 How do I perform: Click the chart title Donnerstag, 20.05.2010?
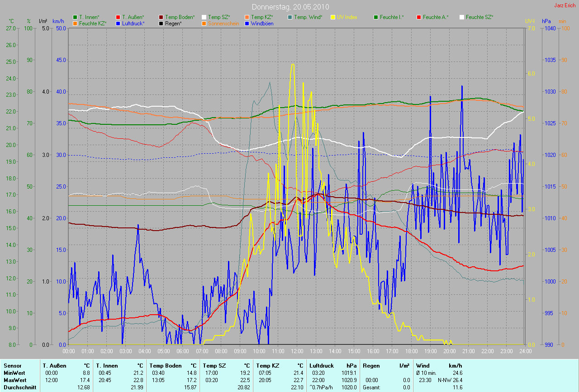click(290, 7)
